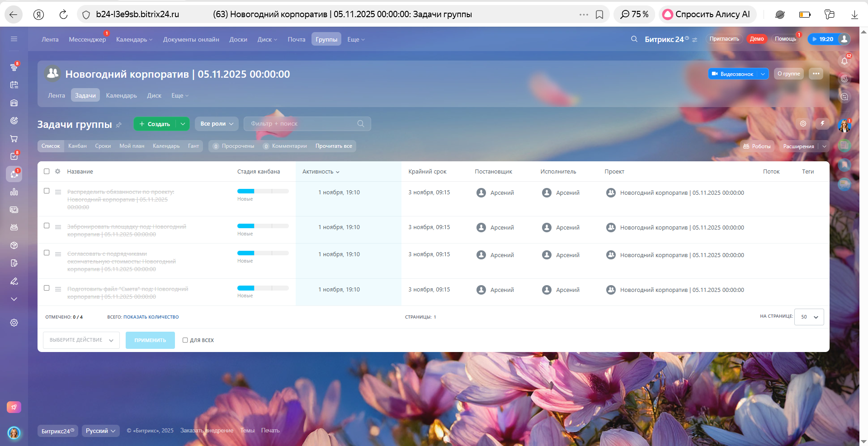The image size is (868, 446).
Task: Click the search magnifier in the top bar
Action: tap(634, 39)
